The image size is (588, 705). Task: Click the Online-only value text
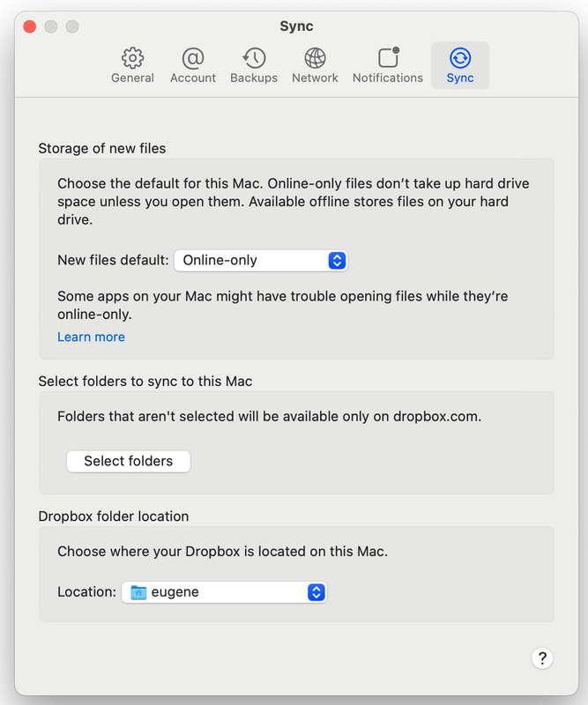point(218,260)
